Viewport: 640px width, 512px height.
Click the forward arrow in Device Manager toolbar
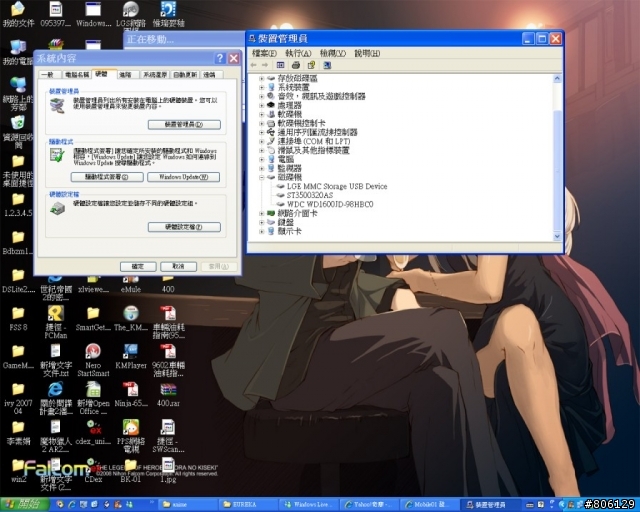265,65
